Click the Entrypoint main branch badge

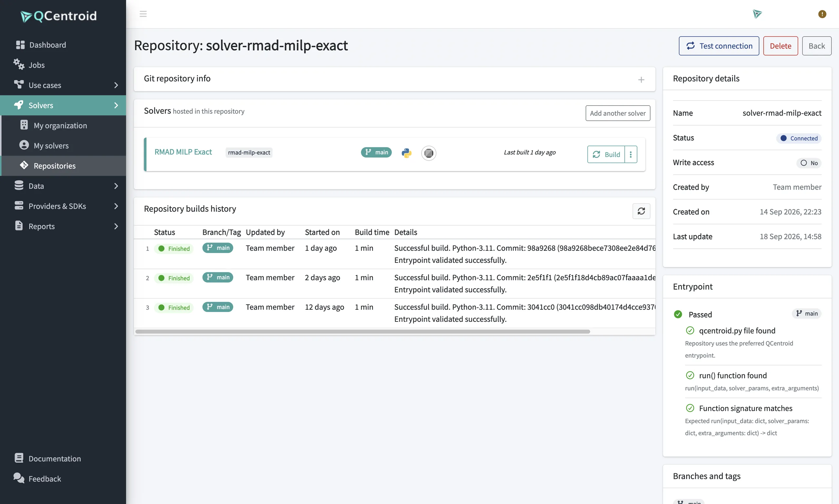tap(807, 314)
